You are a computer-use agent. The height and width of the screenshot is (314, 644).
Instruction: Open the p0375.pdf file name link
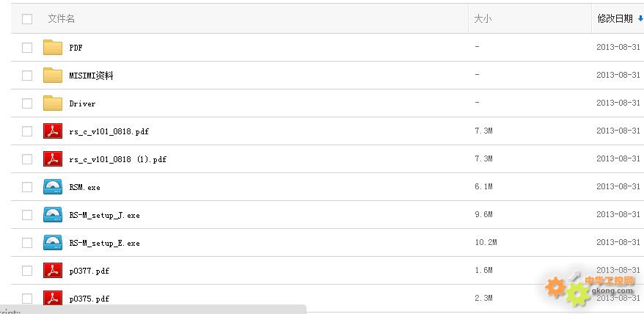(x=89, y=299)
